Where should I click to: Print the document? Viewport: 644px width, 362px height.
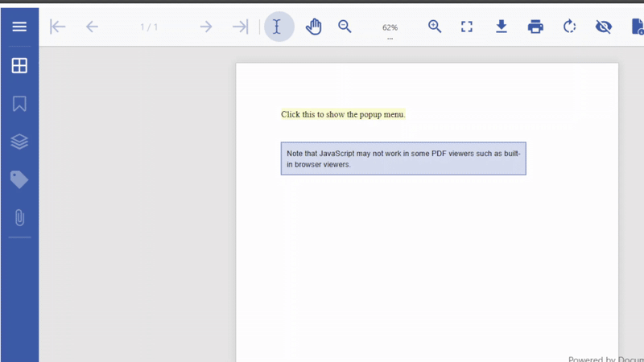click(535, 27)
